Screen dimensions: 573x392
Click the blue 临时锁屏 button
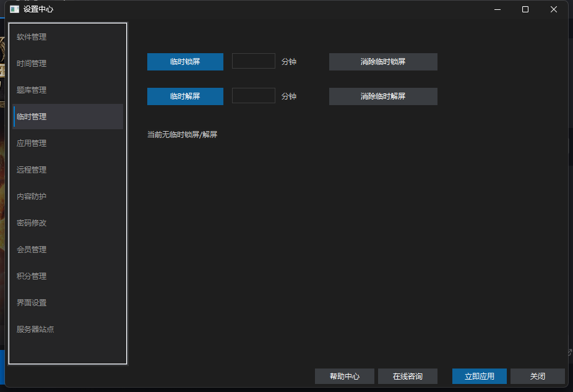point(185,62)
